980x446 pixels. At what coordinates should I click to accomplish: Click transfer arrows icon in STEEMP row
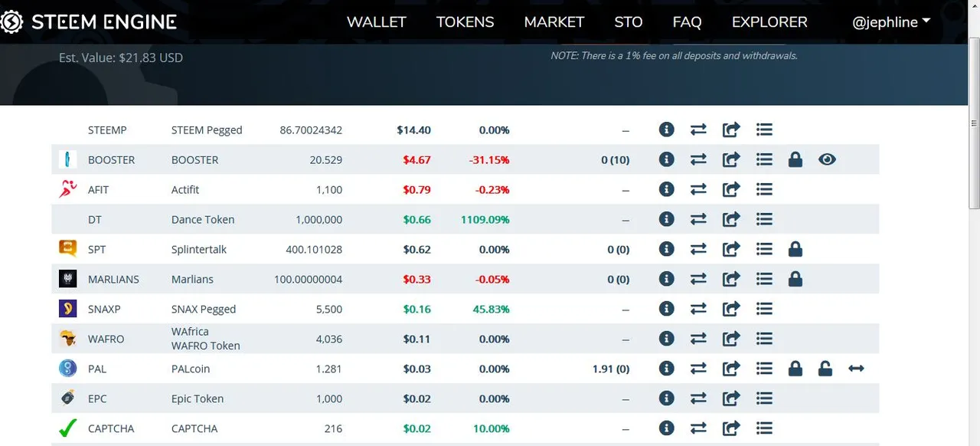698,130
